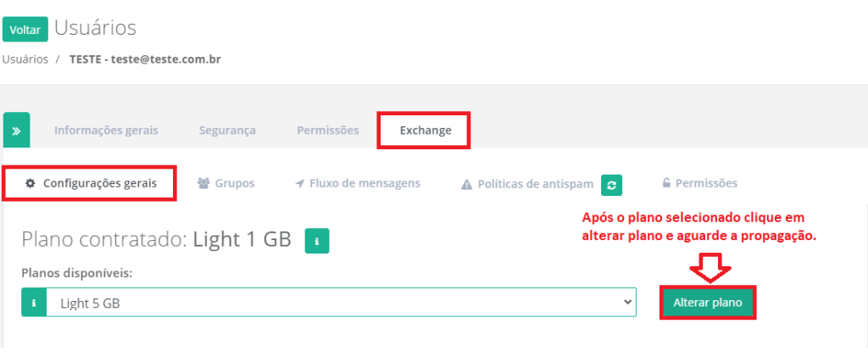The height and width of the screenshot is (357, 868).
Task: Click info icon beside Light 1 GB
Action: pos(317,241)
